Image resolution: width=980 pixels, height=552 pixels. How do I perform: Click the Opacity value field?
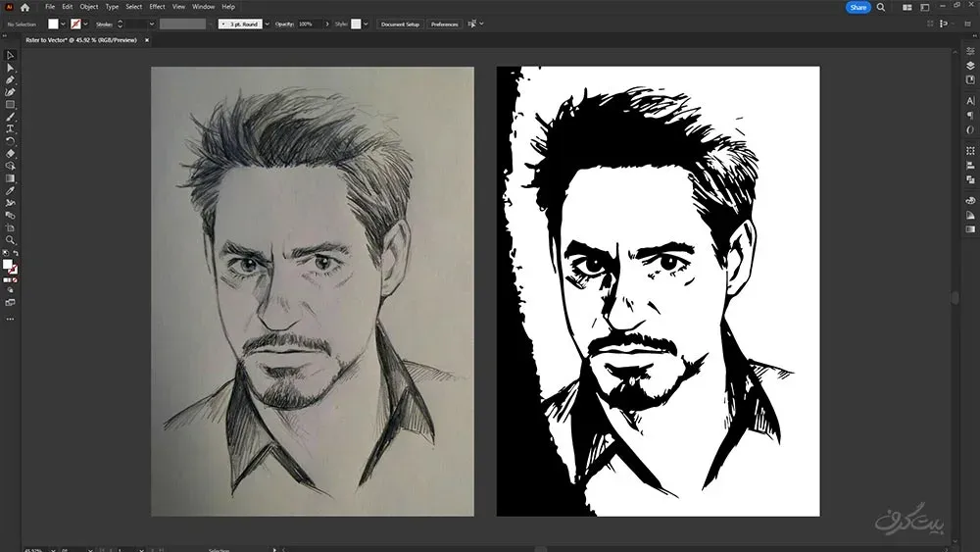(310, 25)
